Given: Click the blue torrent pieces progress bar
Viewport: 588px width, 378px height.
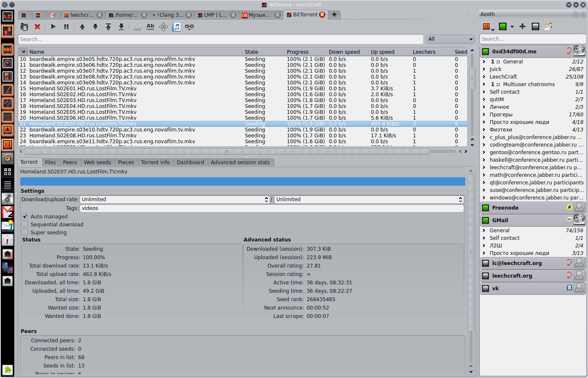Looking at the screenshot, I should (x=243, y=181).
